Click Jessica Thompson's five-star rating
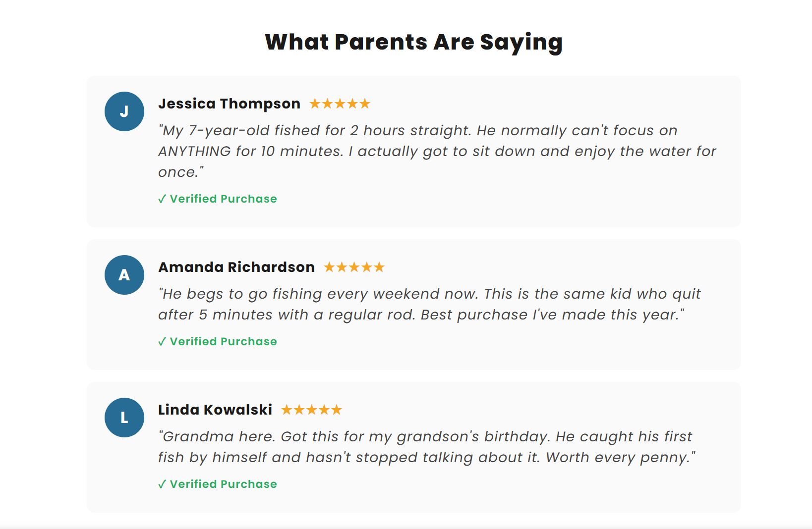The height and width of the screenshot is (529, 812). point(340,104)
